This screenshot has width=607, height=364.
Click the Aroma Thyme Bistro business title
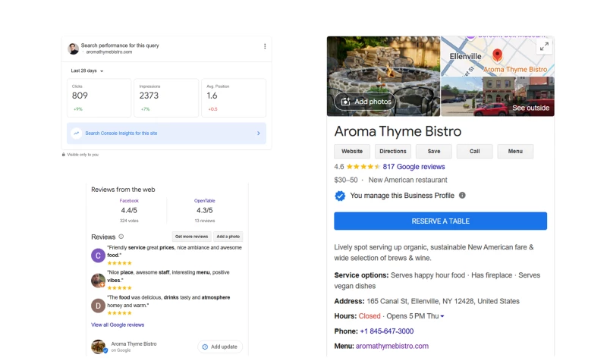pyautogui.click(x=398, y=131)
